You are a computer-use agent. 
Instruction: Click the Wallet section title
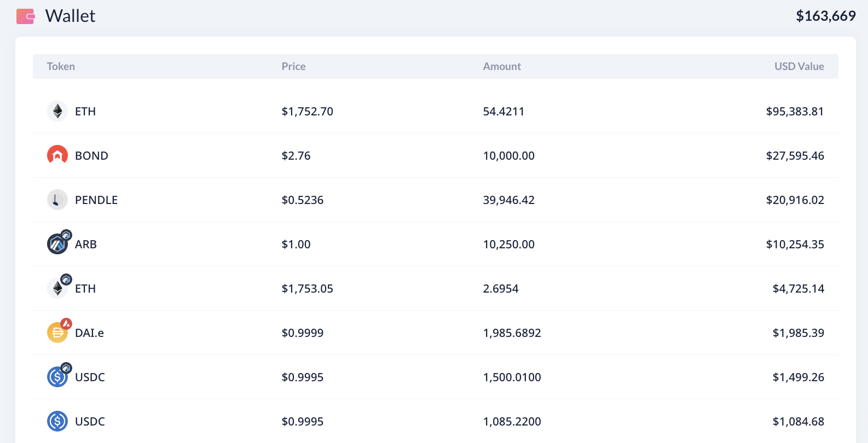click(x=70, y=16)
